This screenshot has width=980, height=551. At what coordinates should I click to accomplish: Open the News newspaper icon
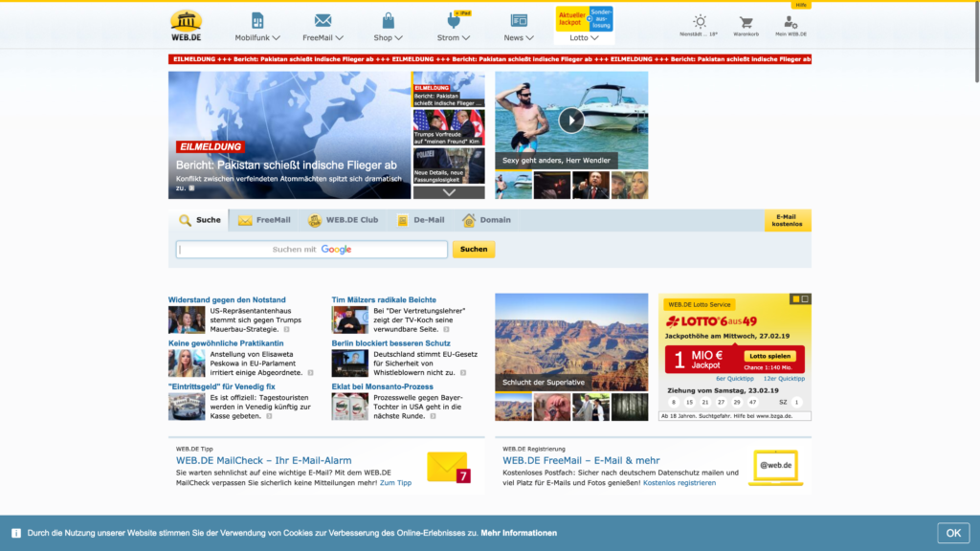519,20
